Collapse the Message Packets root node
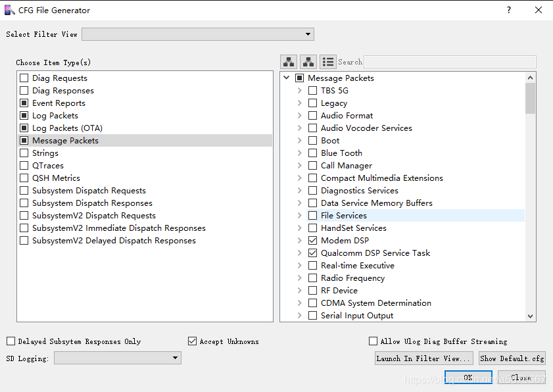Viewport: 553px width, 392px height. click(287, 78)
